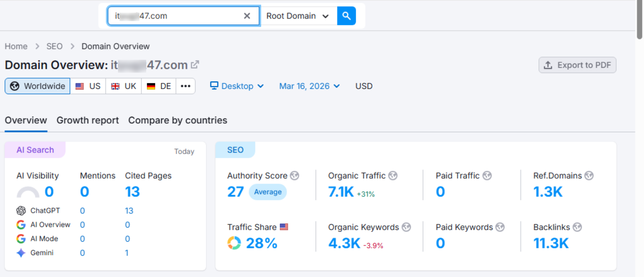Click the Authority Score info icon

(x=295, y=175)
